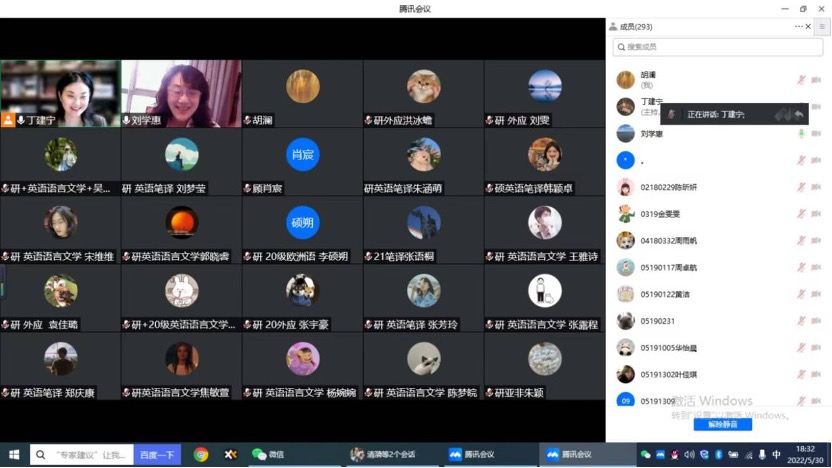Close the 成员 members panel
Screen dimensions: 832x468
tap(808, 27)
